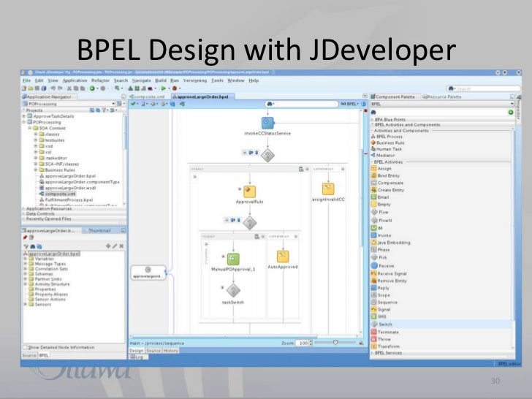532x399 pixels.
Task: Click the approvelargeord partner link box
Action: pyautogui.click(x=148, y=273)
